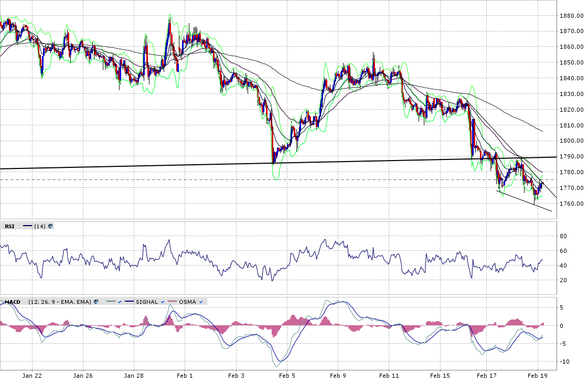588x383 pixels.
Task: Toggle the SIGNAL line checkbox
Action: pyautogui.click(x=163, y=302)
